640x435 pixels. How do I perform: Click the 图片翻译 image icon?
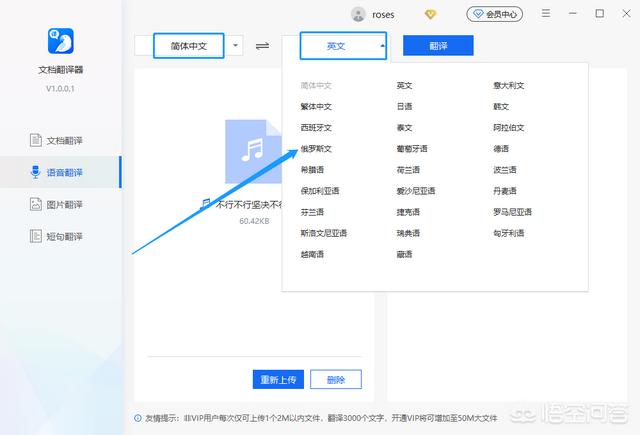coord(35,204)
